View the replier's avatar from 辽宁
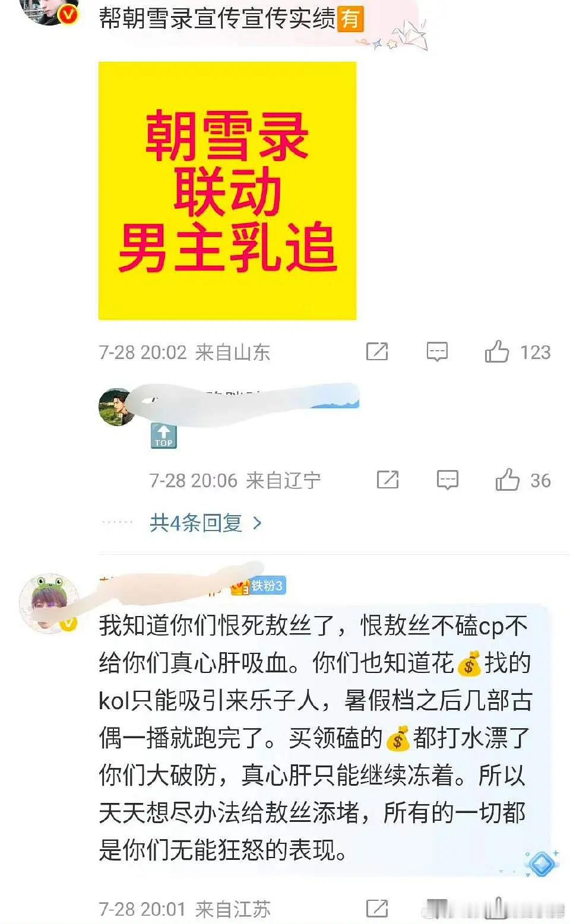The width and height of the screenshot is (570, 924). (x=117, y=408)
